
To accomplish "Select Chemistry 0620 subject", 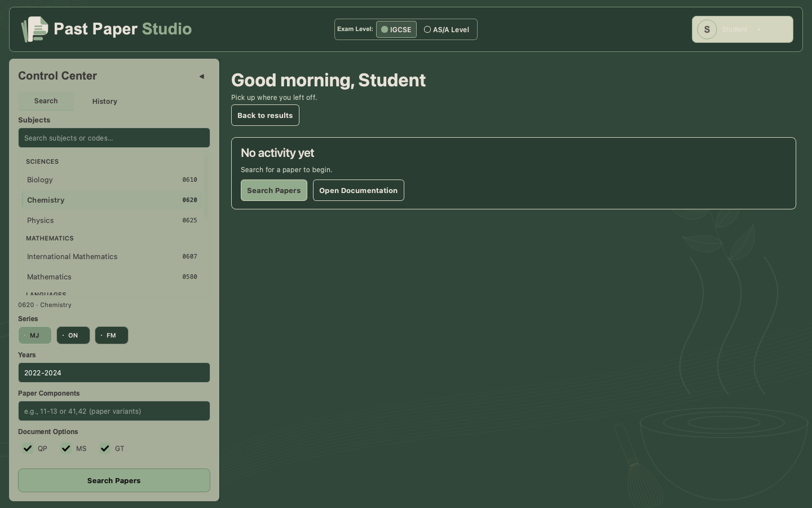I will tap(112, 200).
